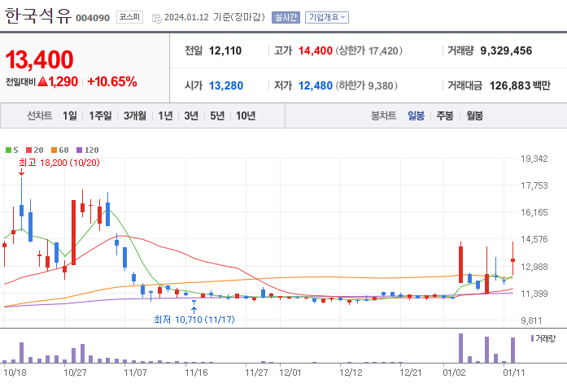Click the 선차트 label
This screenshot has width=567, height=392.
coord(39,115)
